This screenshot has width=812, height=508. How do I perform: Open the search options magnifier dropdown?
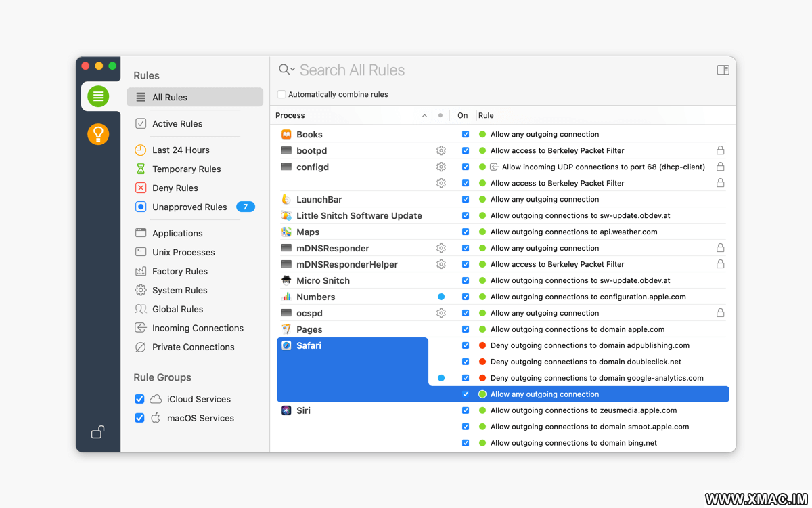pos(287,70)
